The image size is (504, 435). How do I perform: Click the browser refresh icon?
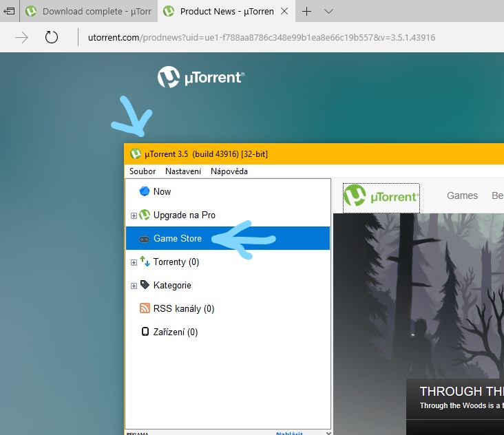[52, 37]
